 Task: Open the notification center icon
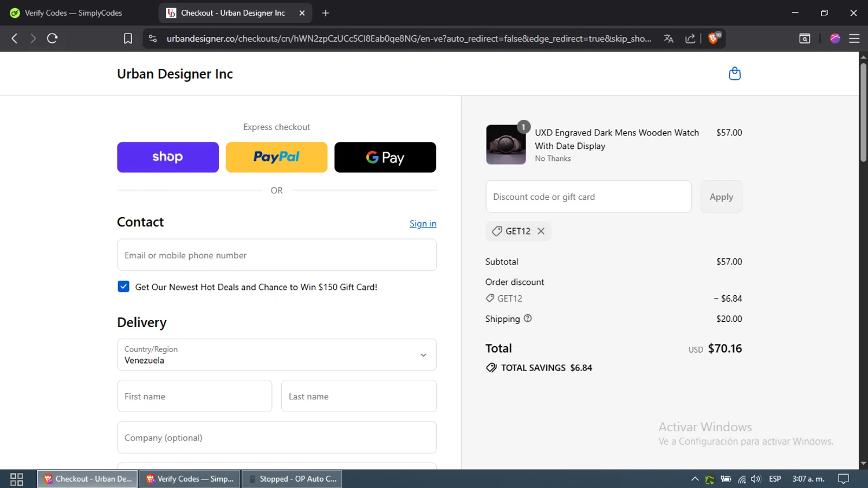844,479
